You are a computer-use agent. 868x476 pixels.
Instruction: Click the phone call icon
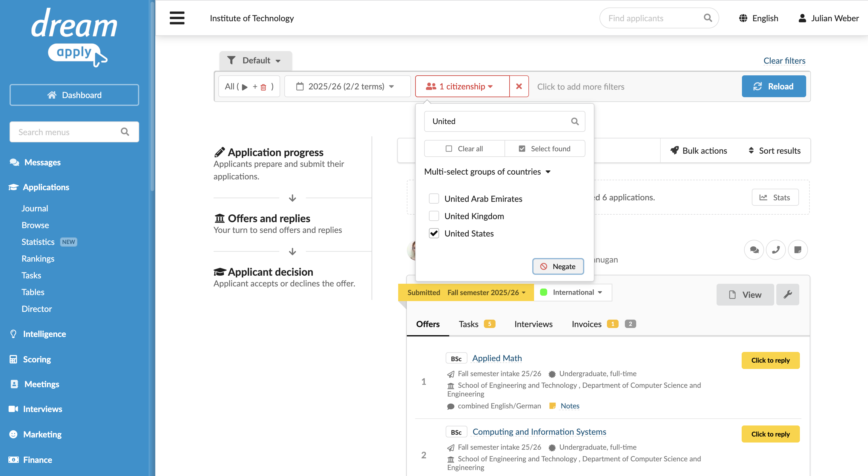coord(776,250)
